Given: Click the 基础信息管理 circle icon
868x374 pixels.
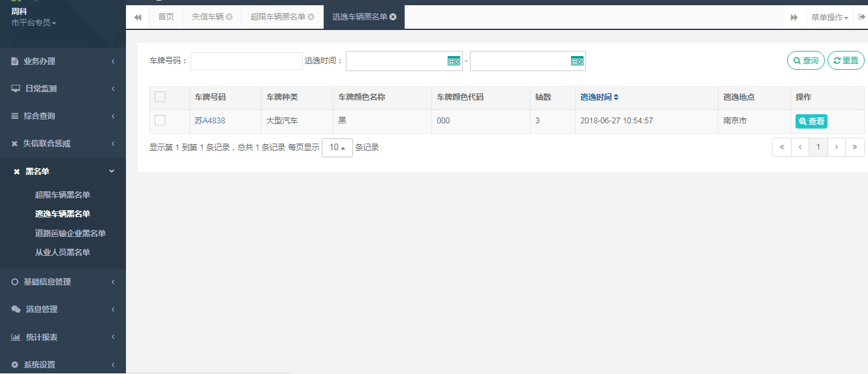Looking at the screenshot, I should pos(15,282).
